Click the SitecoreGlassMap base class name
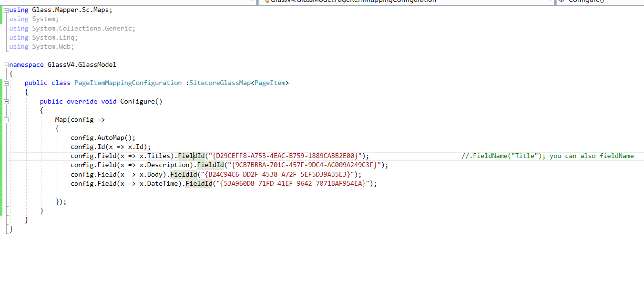This screenshot has width=644, height=296. (220, 83)
